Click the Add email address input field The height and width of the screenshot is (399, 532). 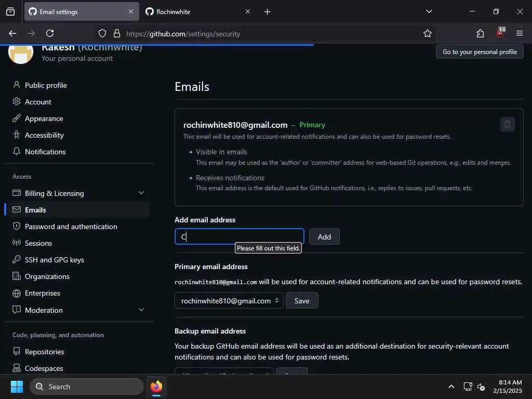pyautogui.click(x=239, y=236)
